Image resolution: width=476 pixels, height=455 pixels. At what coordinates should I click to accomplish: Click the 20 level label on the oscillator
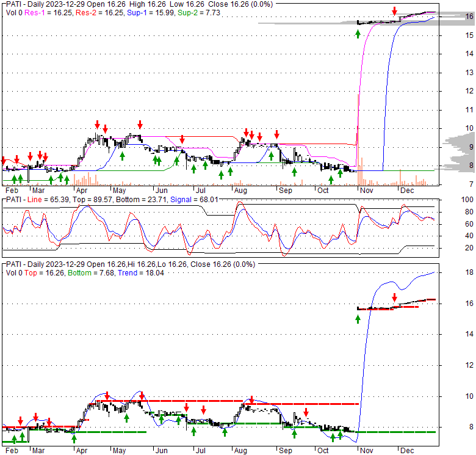coord(469,248)
